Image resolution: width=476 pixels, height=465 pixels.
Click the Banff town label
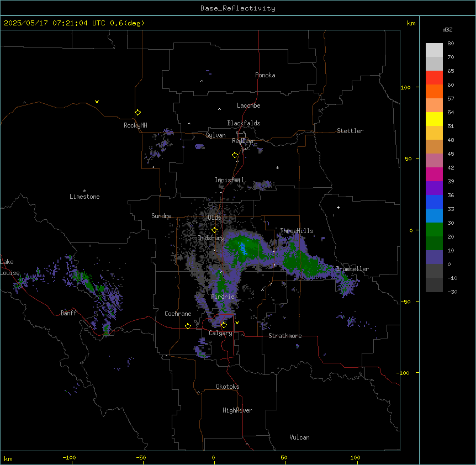click(68, 313)
